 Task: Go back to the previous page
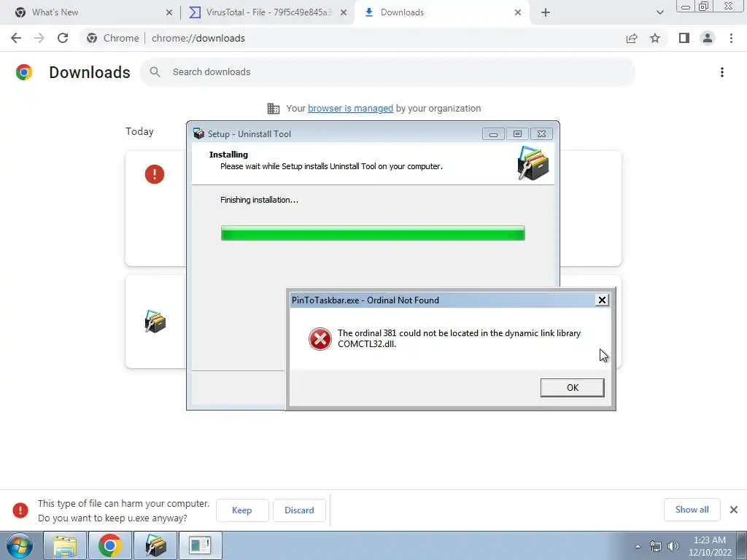pyautogui.click(x=16, y=38)
